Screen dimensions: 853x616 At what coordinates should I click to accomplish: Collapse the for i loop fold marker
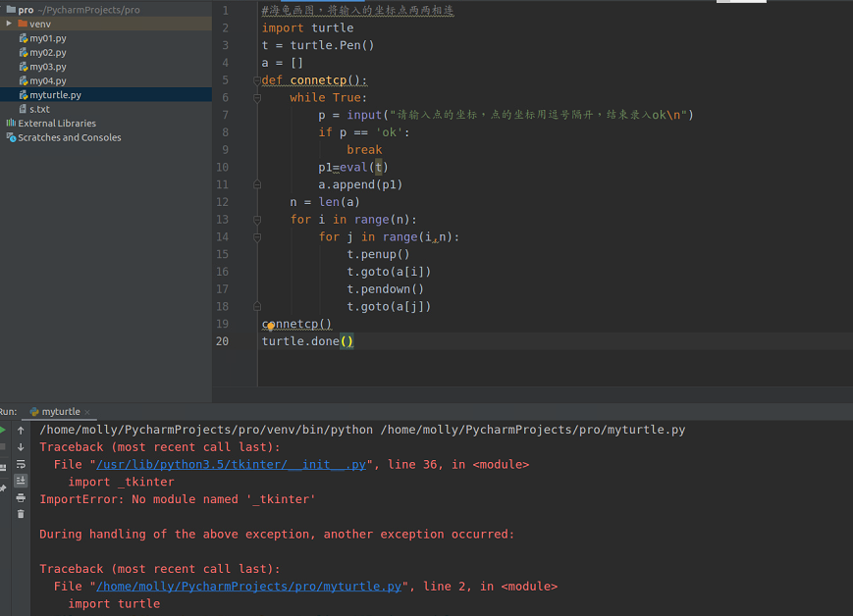pos(257,220)
